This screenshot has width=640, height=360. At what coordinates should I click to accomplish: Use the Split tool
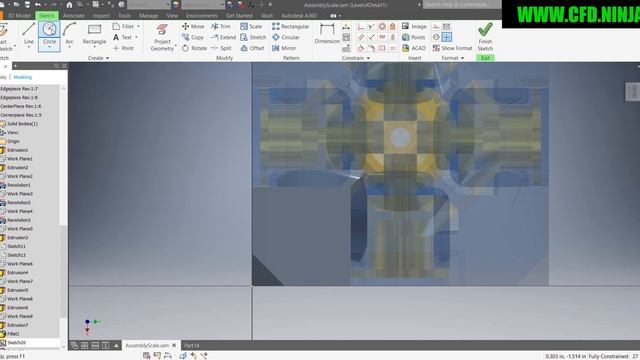click(x=221, y=48)
